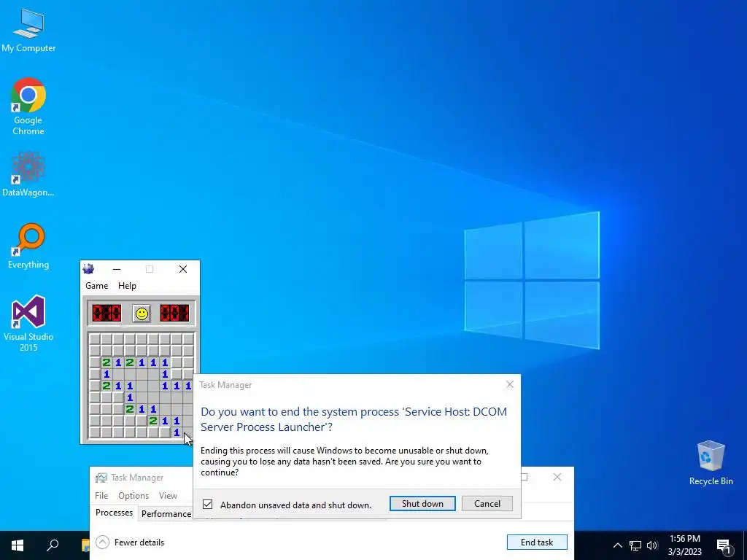Show hidden system tray icons
This screenshot has width=747, height=560.
pyautogui.click(x=617, y=545)
